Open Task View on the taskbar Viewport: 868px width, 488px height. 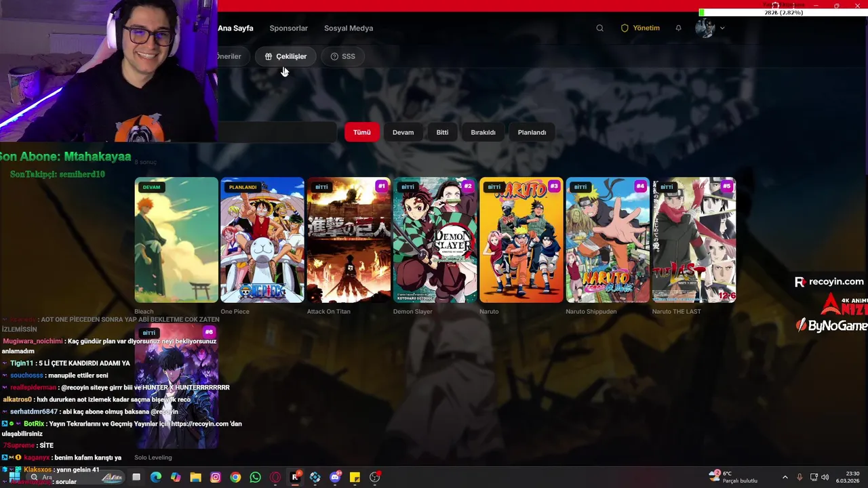[136, 477]
